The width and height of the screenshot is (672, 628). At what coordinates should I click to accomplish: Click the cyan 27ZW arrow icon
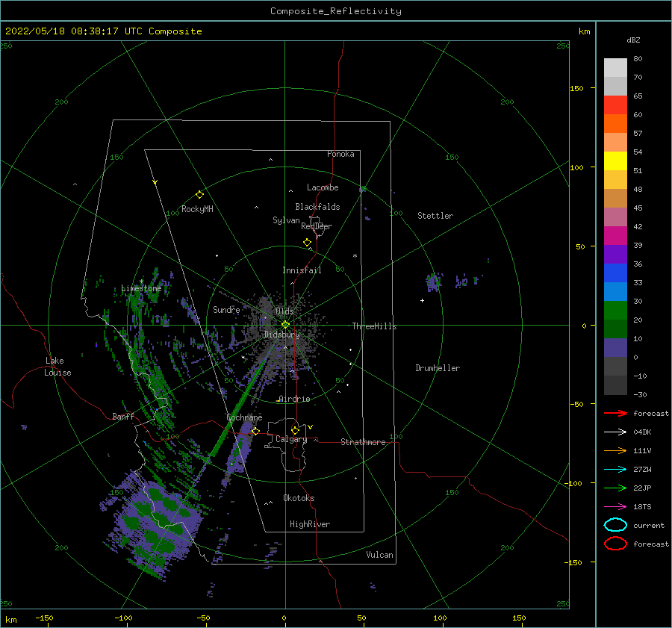(x=615, y=470)
